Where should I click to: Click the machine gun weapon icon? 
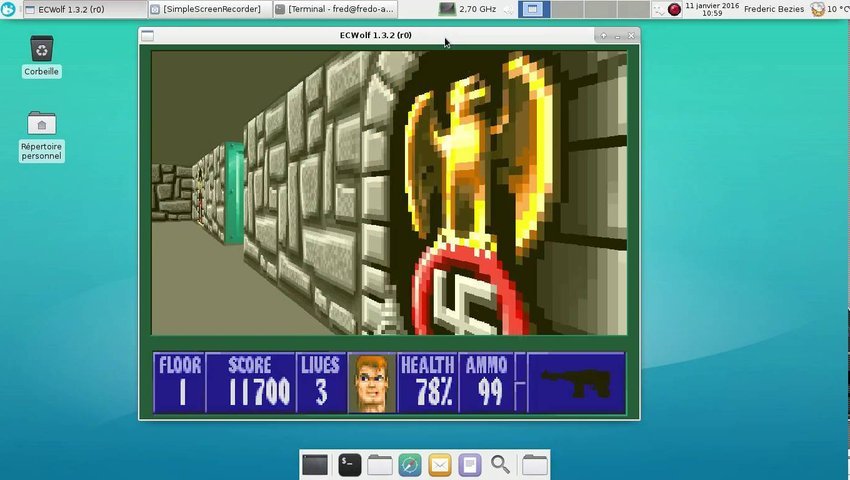tap(576, 382)
